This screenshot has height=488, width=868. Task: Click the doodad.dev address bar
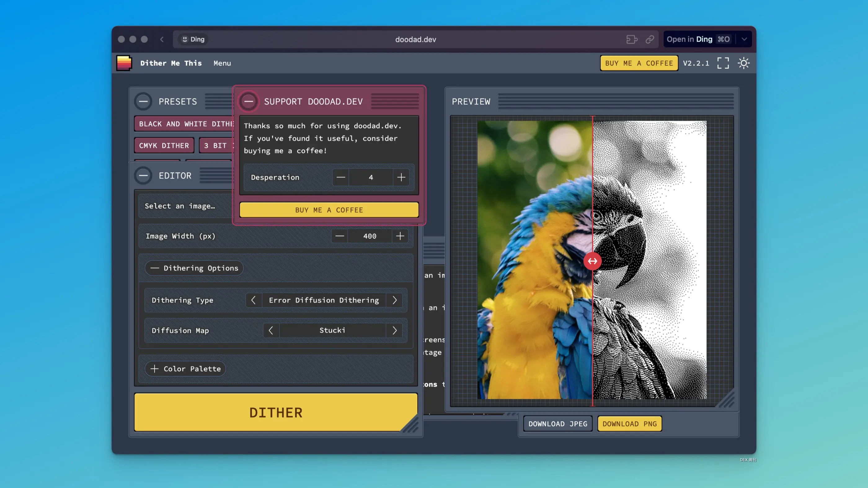(x=415, y=39)
